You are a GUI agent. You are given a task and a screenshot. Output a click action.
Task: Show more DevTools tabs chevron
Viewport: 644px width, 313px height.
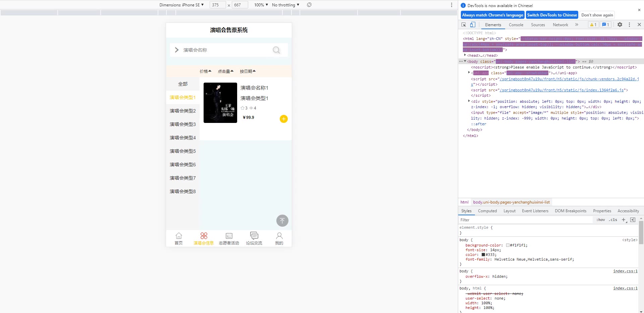577,25
